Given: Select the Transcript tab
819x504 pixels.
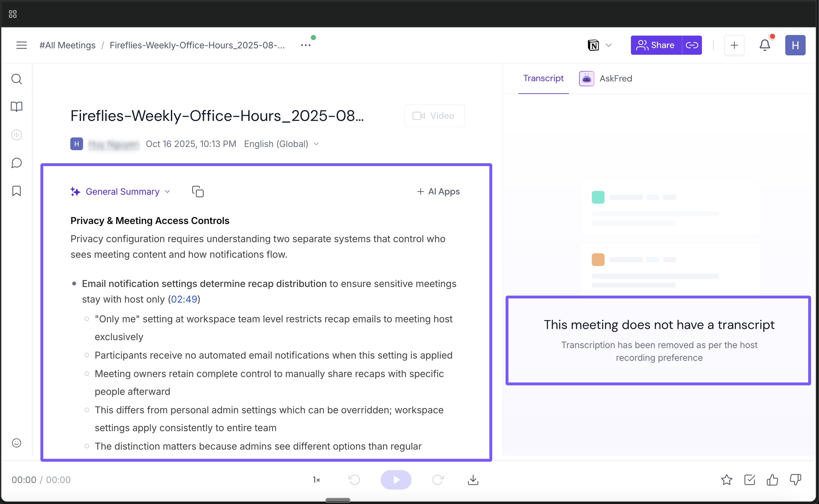Looking at the screenshot, I should coord(543,78).
